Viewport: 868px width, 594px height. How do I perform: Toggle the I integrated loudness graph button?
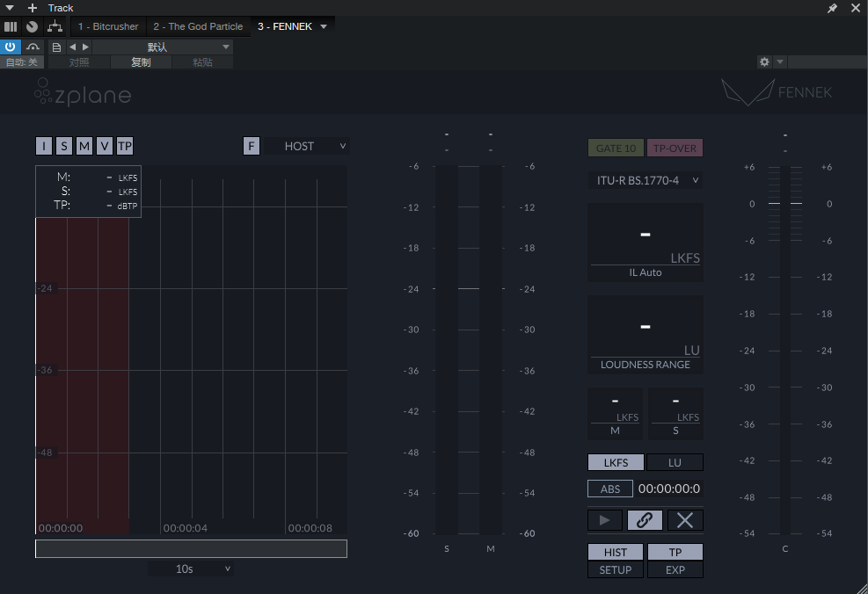coord(44,146)
